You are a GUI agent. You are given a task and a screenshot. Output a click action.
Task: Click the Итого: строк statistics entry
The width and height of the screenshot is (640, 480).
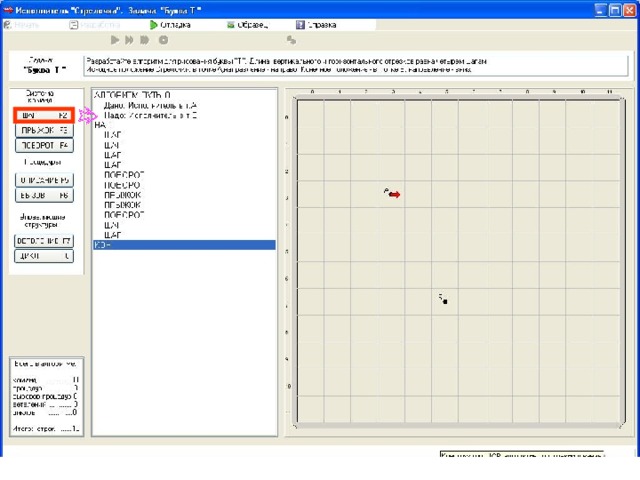pos(46,429)
